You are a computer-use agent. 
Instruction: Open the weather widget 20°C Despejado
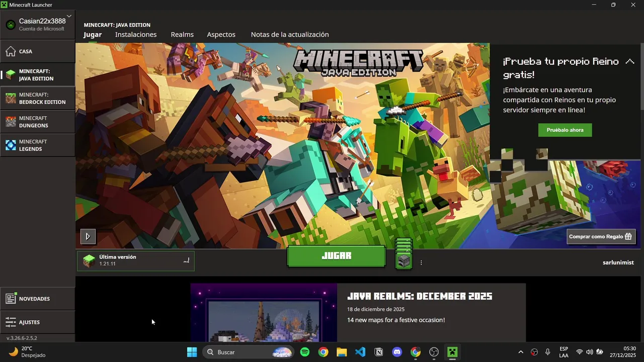coord(28,352)
